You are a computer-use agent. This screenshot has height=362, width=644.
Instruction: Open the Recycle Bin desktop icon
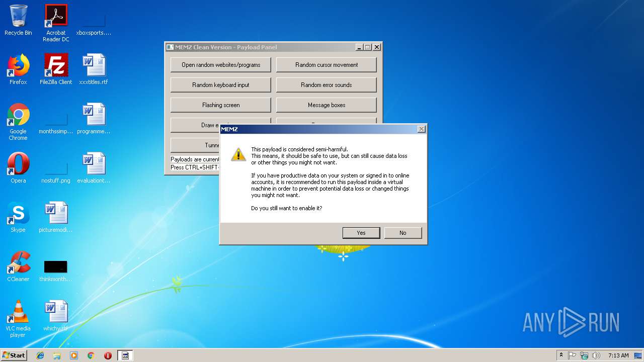click(x=18, y=20)
